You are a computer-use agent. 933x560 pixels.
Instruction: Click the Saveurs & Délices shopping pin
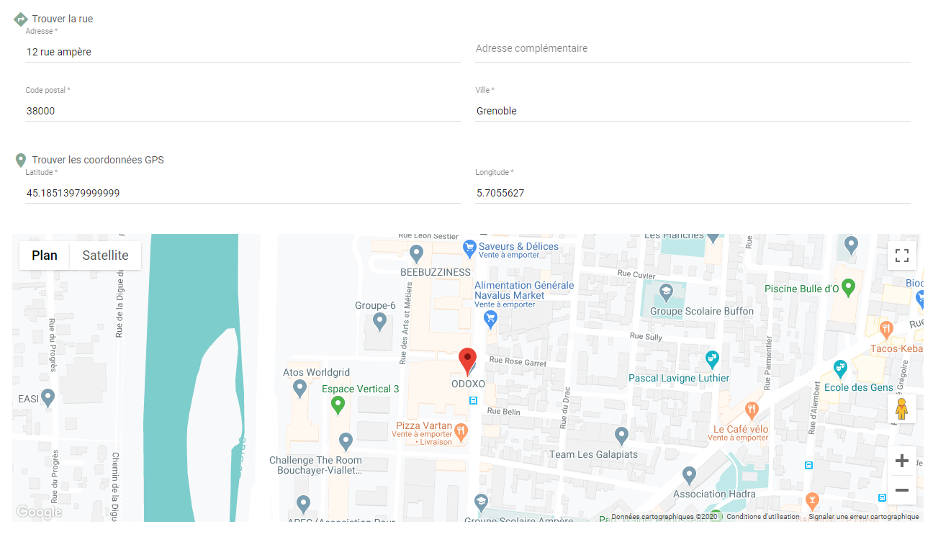coord(469,248)
